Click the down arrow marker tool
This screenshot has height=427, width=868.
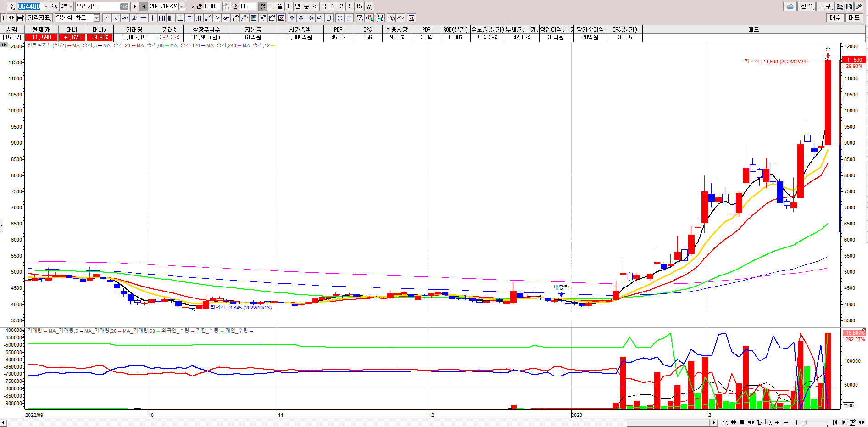tap(301, 18)
